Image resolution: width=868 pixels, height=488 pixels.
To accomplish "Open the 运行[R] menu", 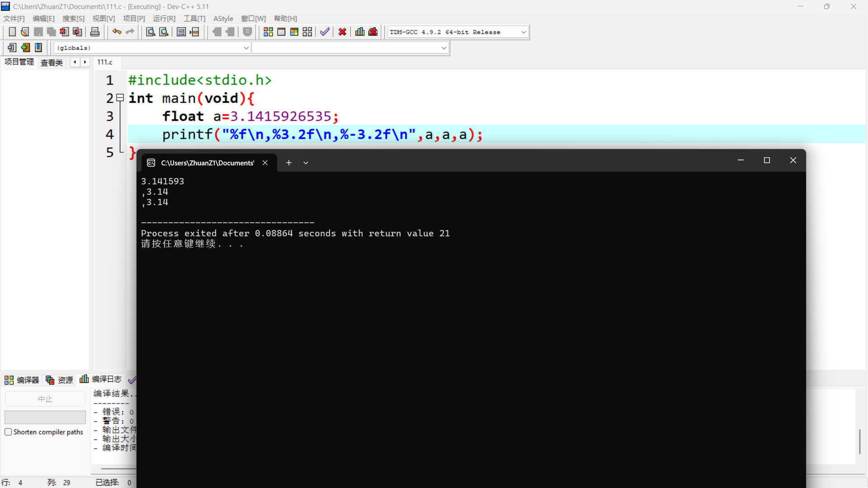I will pyautogui.click(x=164, y=19).
